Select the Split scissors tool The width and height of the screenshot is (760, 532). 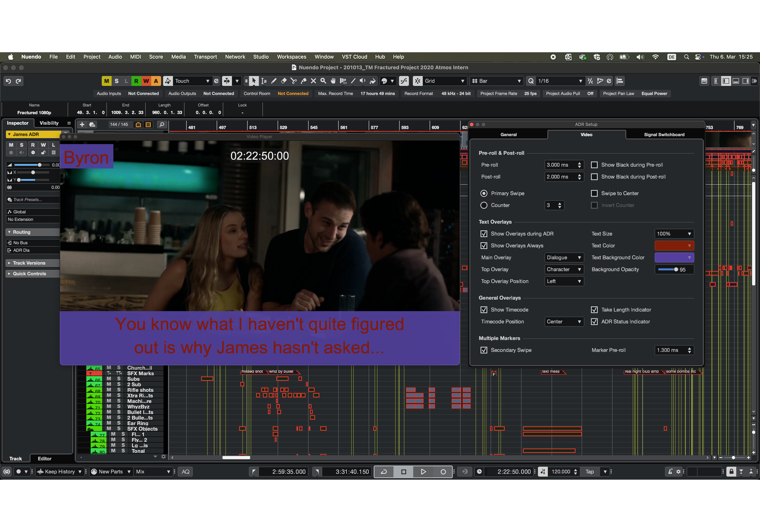pyautogui.click(x=294, y=81)
